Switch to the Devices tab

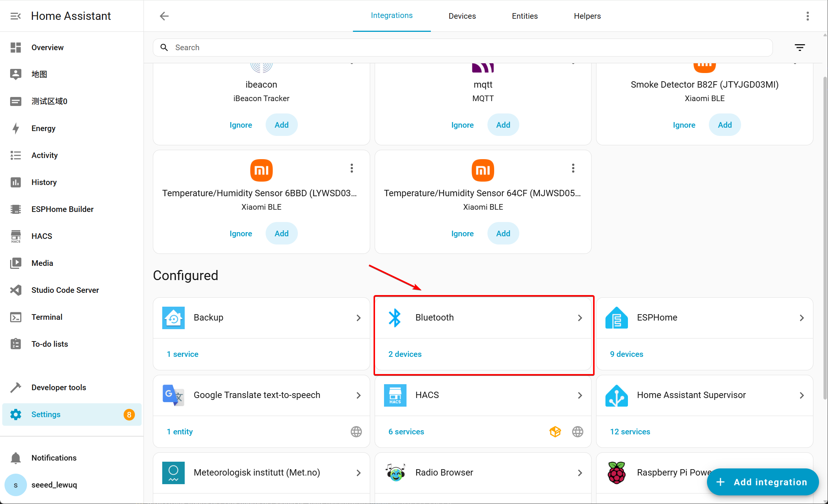click(462, 16)
